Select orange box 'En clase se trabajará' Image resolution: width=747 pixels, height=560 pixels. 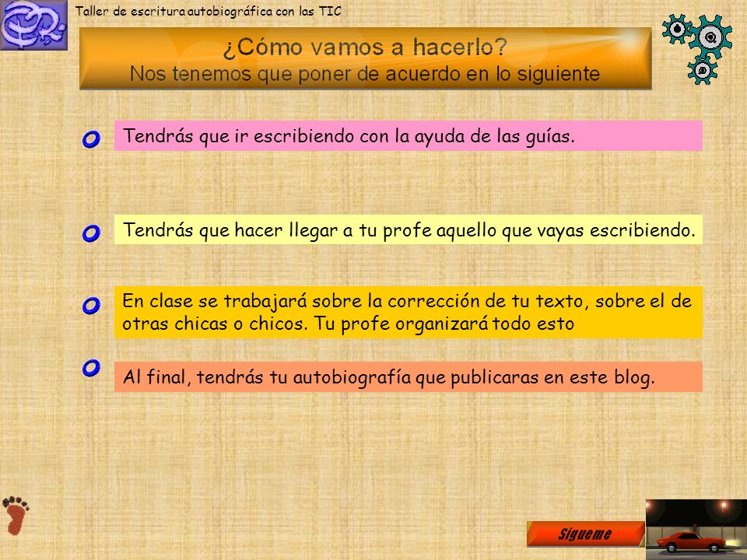point(409,313)
